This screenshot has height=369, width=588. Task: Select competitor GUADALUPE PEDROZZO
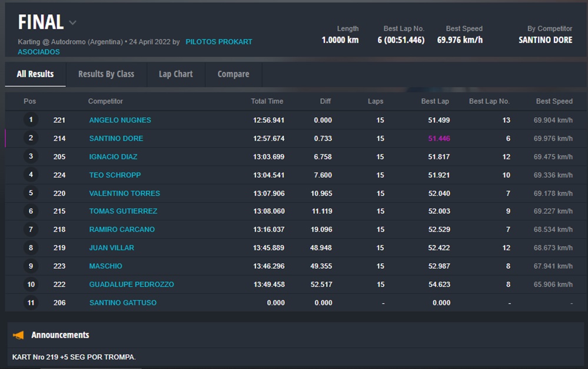[131, 284]
